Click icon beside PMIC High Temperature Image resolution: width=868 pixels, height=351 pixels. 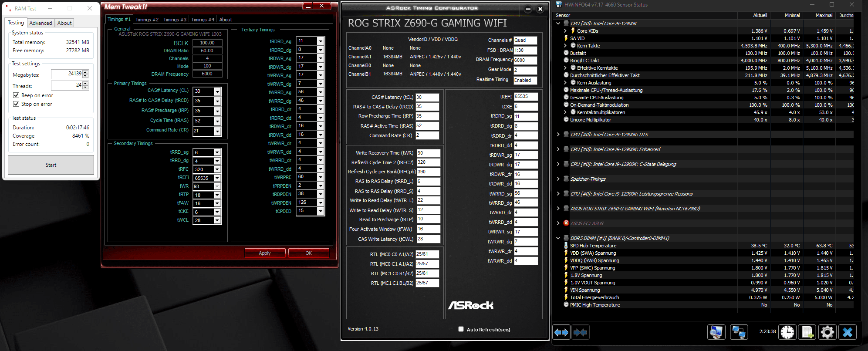(x=566, y=305)
